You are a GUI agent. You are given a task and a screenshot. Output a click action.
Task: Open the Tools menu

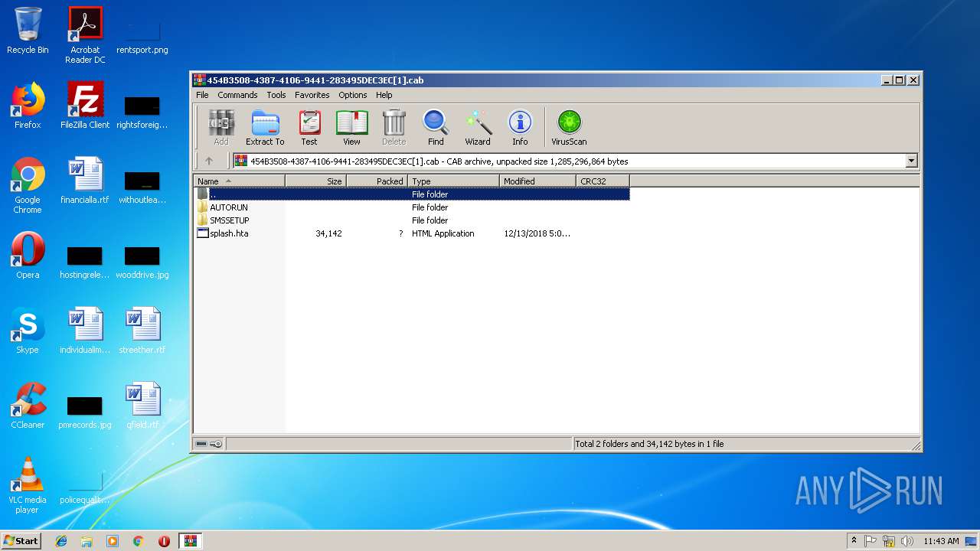(276, 95)
